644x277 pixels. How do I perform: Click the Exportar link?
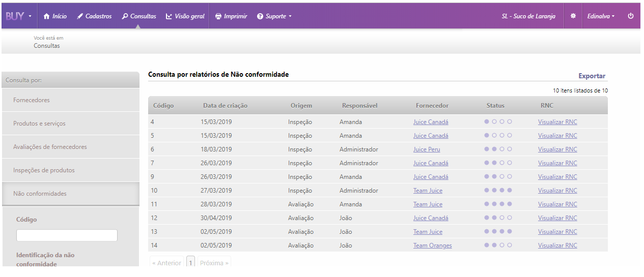[592, 76]
